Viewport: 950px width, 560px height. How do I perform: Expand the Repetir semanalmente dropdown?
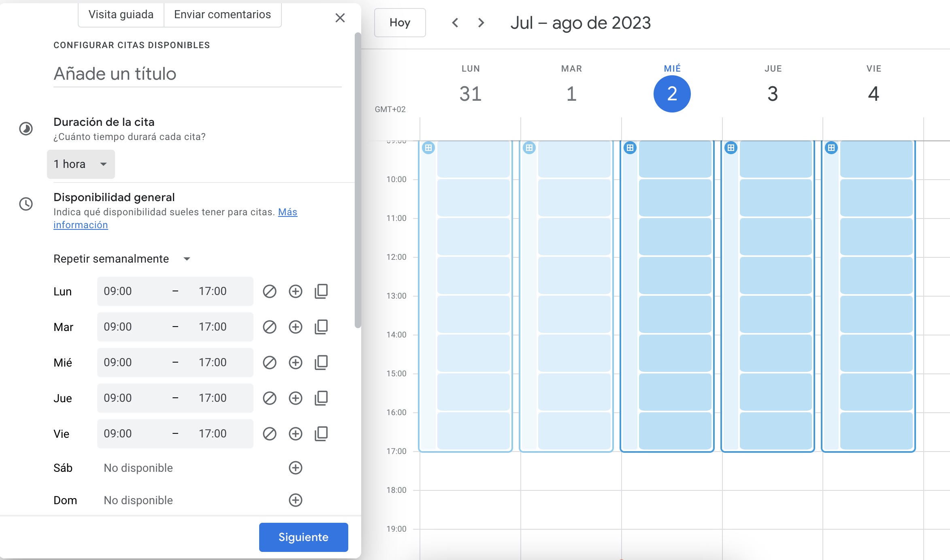point(121,259)
